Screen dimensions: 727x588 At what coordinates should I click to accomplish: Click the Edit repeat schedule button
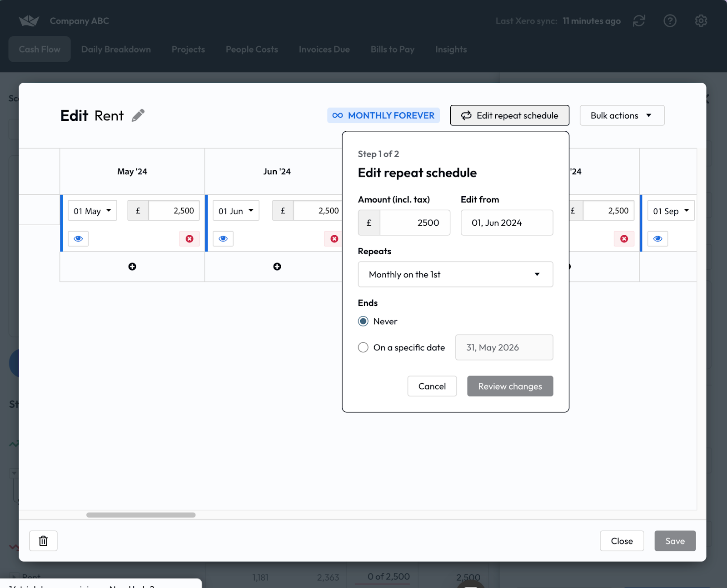point(509,116)
